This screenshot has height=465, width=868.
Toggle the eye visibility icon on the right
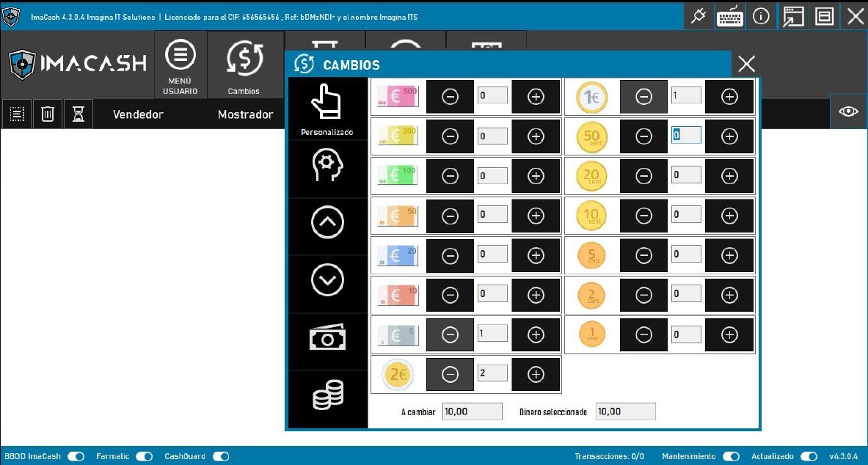pos(848,111)
